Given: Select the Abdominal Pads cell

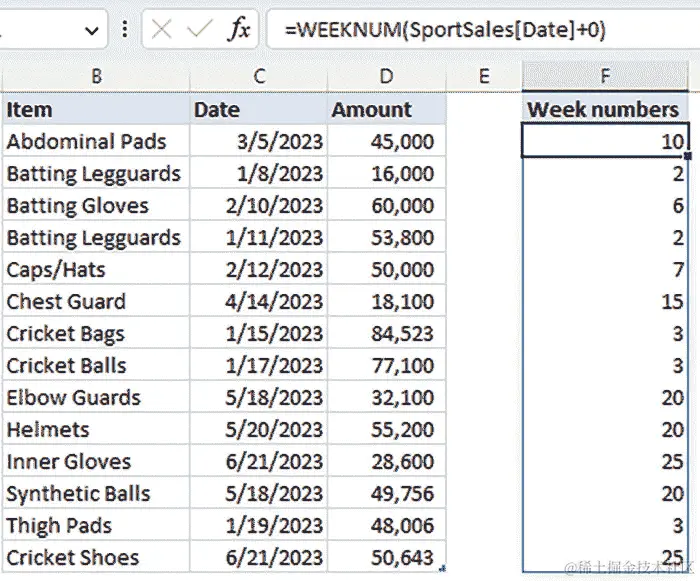Looking at the screenshot, I should 96,141.
